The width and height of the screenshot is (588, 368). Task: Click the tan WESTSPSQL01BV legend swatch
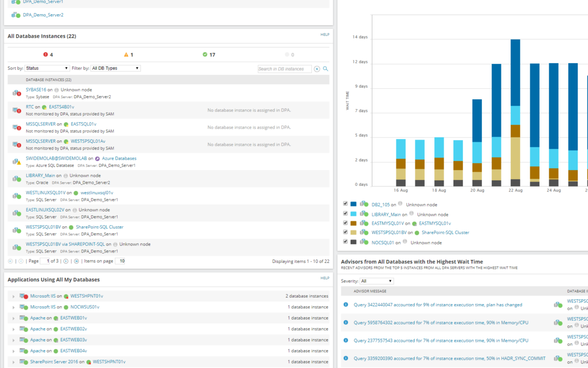[x=353, y=232]
